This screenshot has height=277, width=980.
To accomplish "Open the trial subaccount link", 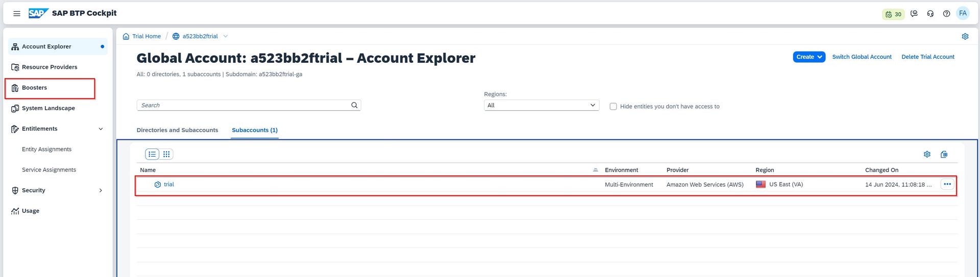I will tap(169, 184).
